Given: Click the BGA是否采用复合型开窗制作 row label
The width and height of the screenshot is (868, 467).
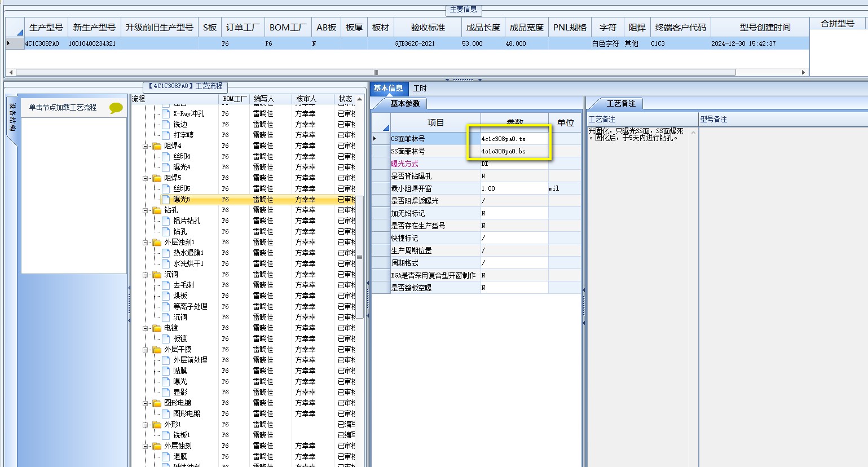Looking at the screenshot, I should [433, 275].
